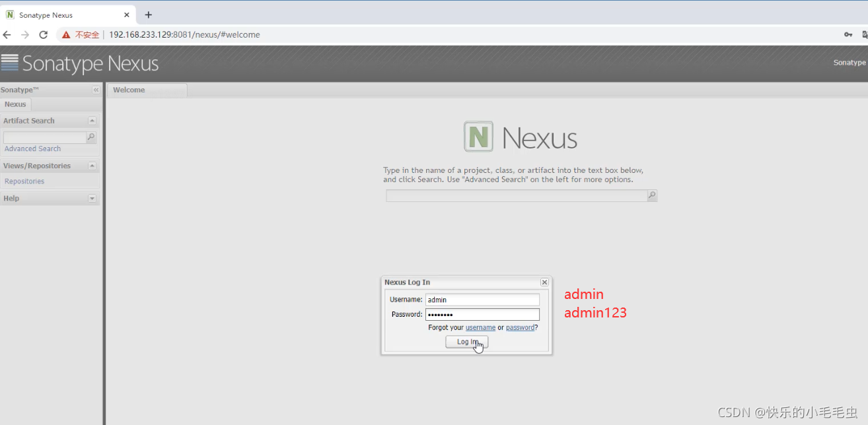Select the Welcome tab
This screenshot has width=868, height=425.
(x=147, y=90)
